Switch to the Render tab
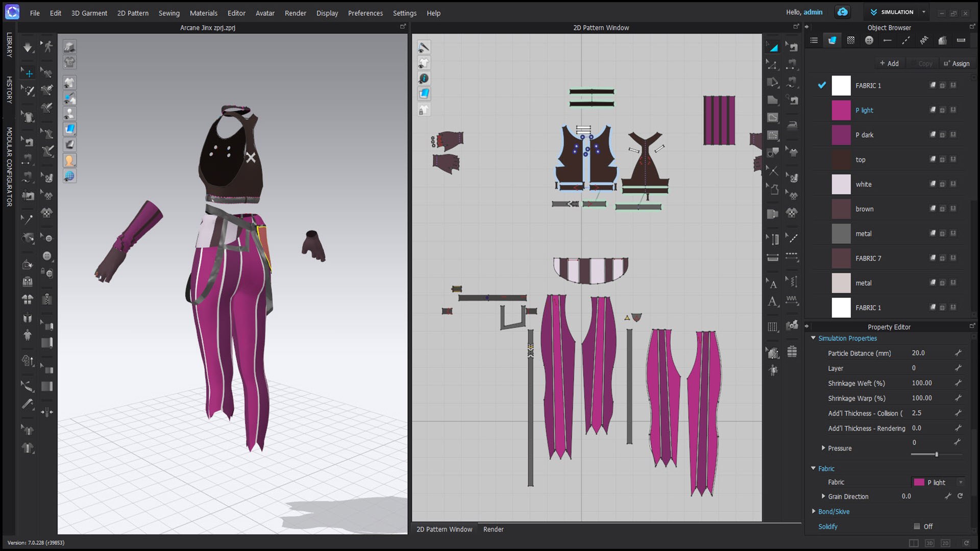 pos(493,529)
